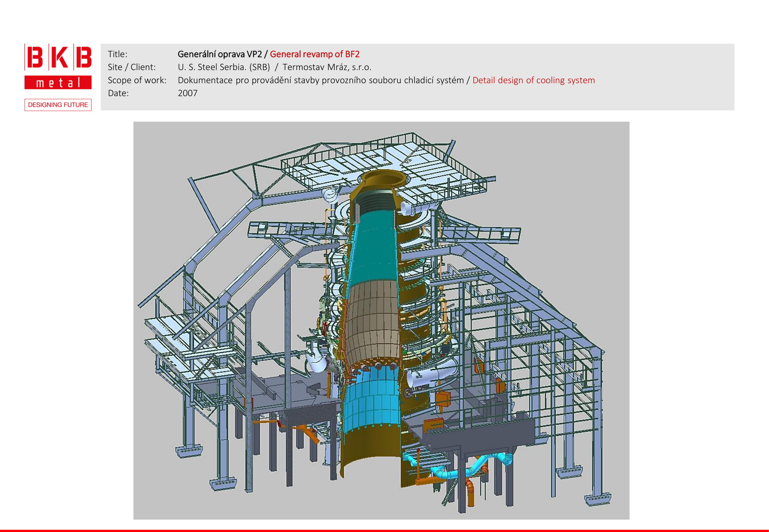Viewport: 769px width, 532px height.
Task: Click the 'U. S. Steel Serbia. (SRB)' text
Action: tap(224, 67)
